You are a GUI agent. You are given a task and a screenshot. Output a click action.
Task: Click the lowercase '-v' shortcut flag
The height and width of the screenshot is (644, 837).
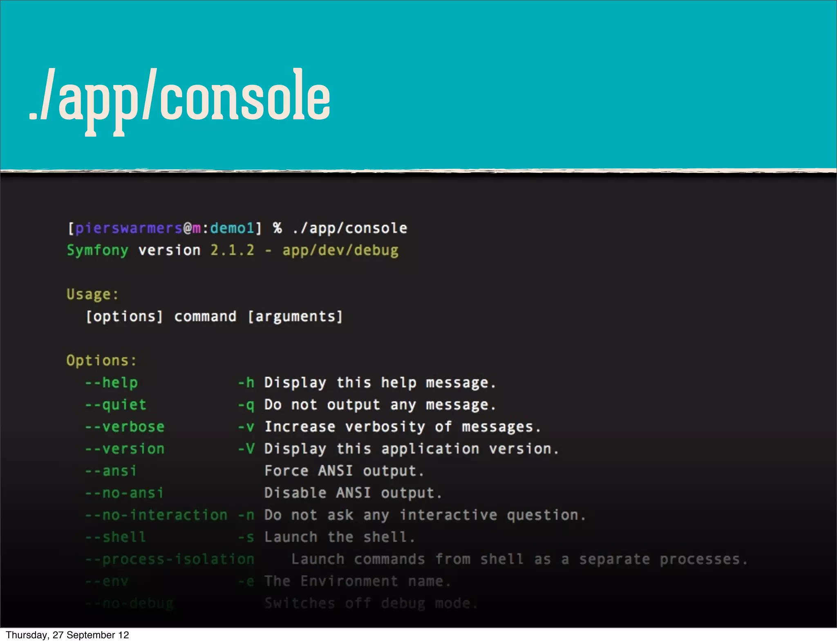click(x=246, y=427)
